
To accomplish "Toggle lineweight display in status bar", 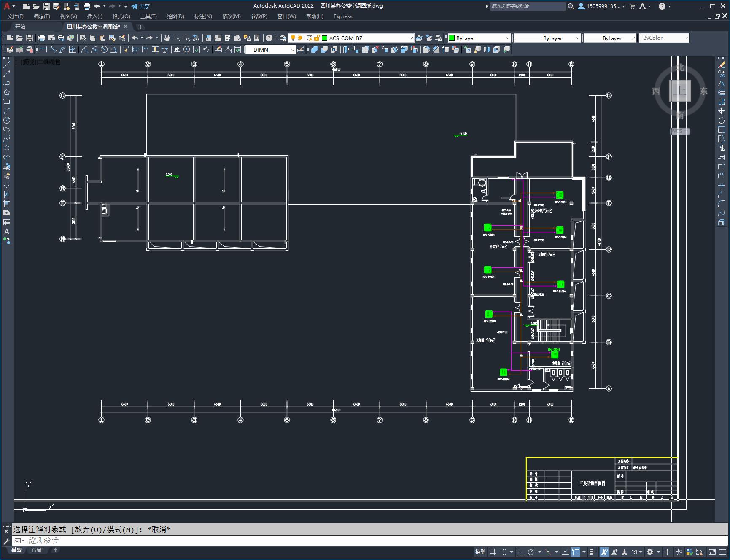I will (593, 552).
